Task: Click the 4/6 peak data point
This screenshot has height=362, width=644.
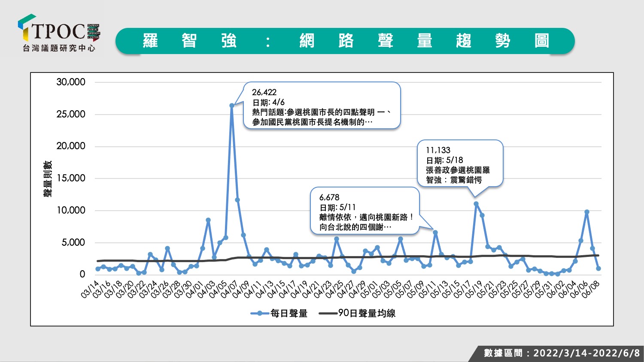Action: [x=232, y=105]
